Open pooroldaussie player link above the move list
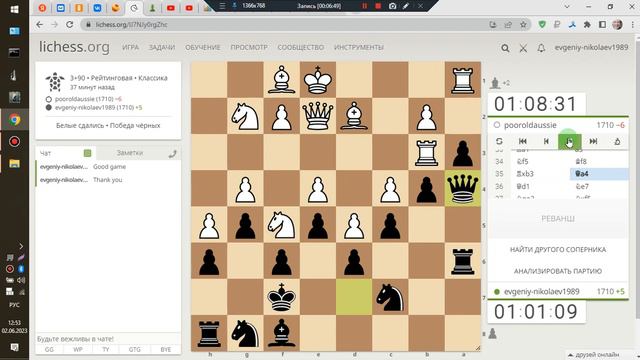 point(530,125)
